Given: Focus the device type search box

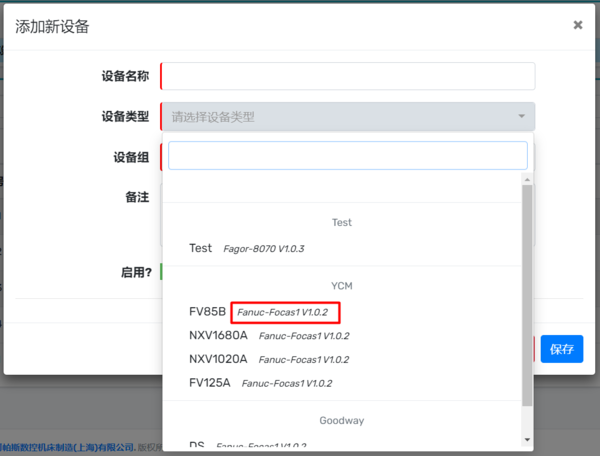Looking at the screenshot, I should click(347, 156).
